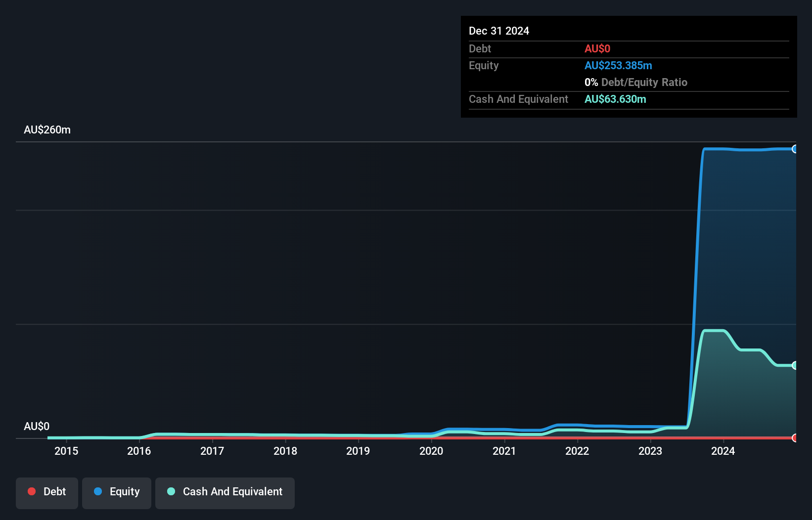Click the teal dot in Cash legend
The width and height of the screenshot is (812, 520).
pos(171,491)
